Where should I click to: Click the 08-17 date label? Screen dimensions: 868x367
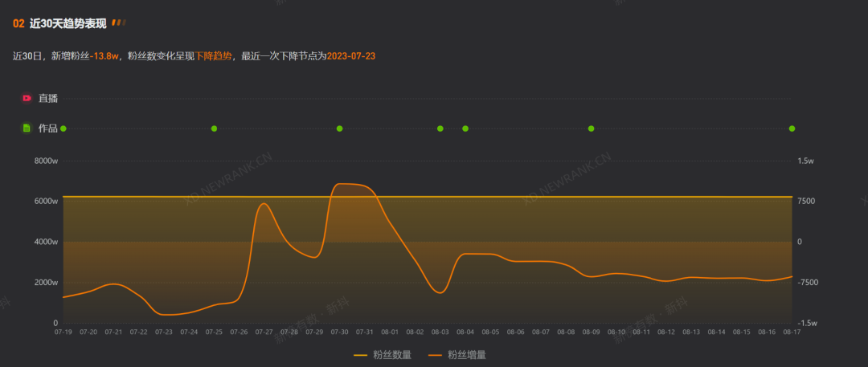792,332
